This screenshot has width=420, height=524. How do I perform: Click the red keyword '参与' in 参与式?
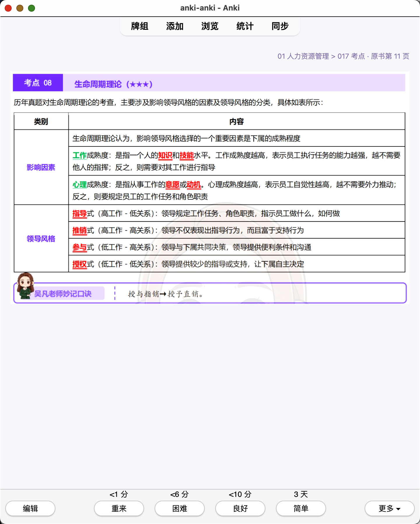click(x=80, y=247)
